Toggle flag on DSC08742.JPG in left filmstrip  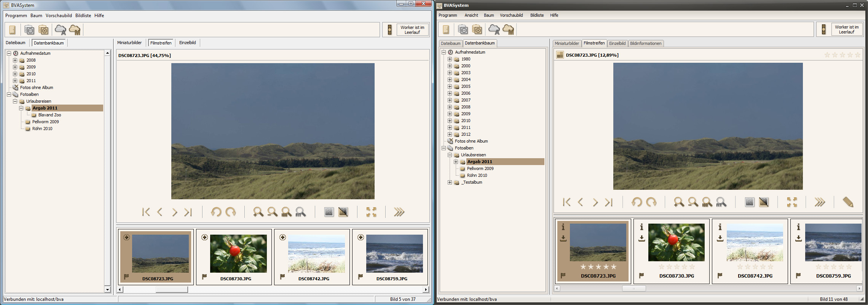(x=282, y=276)
